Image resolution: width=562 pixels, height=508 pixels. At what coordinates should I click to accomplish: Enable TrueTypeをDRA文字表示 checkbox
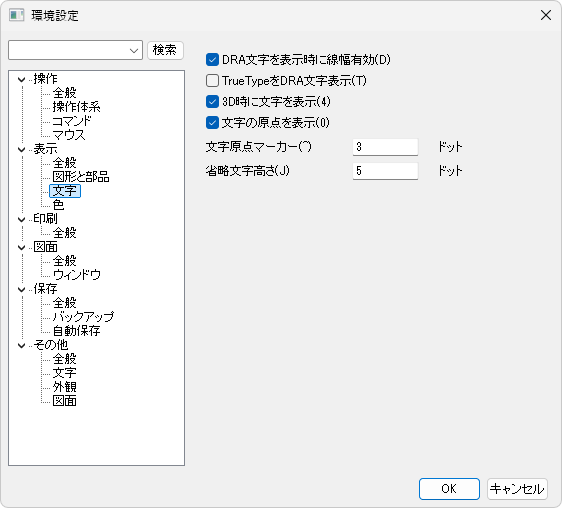coord(212,81)
